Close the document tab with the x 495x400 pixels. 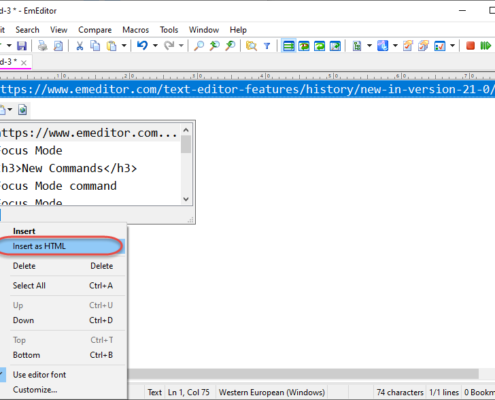pyautogui.click(x=24, y=63)
